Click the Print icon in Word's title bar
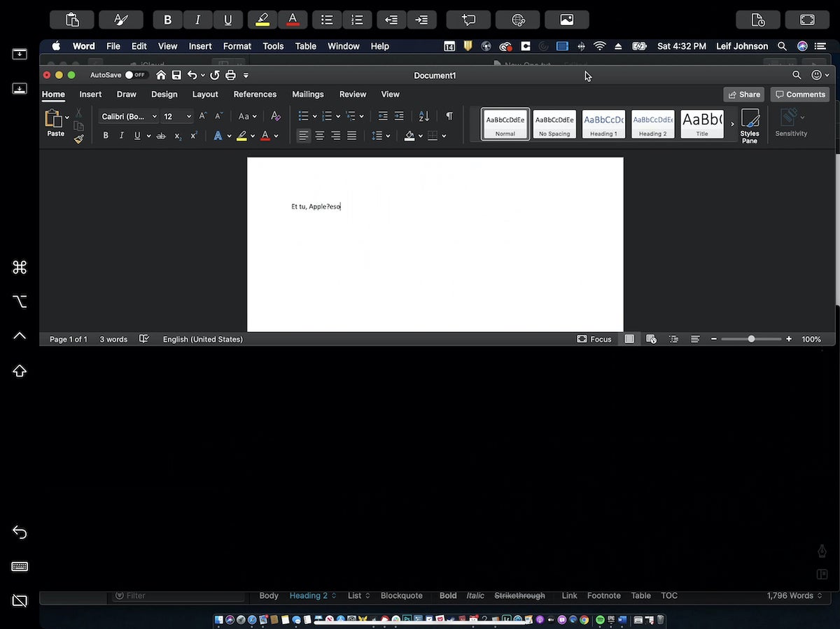The height and width of the screenshot is (629, 840). (x=230, y=75)
